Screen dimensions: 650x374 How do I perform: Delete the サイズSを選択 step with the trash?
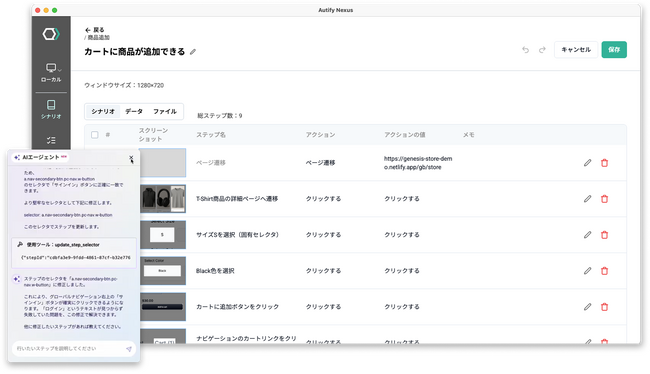coord(604,235)
